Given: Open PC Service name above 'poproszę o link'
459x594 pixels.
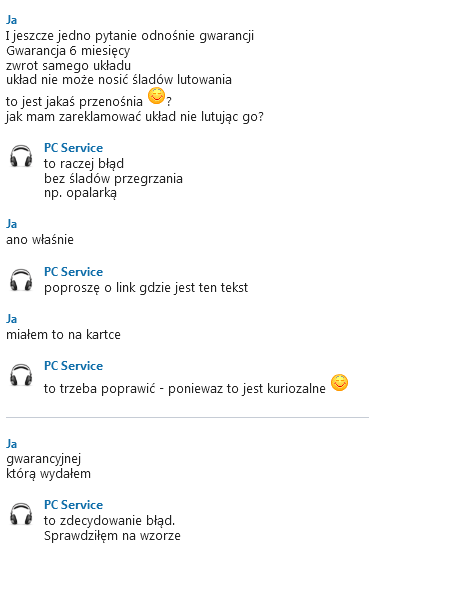Looking at the screenshot, I should tap(73, 272).
